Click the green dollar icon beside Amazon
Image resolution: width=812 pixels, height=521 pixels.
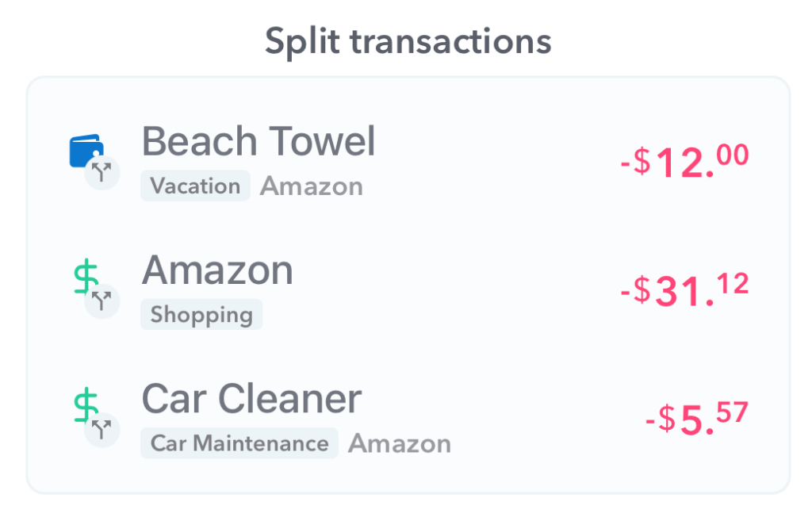(85, 277)
